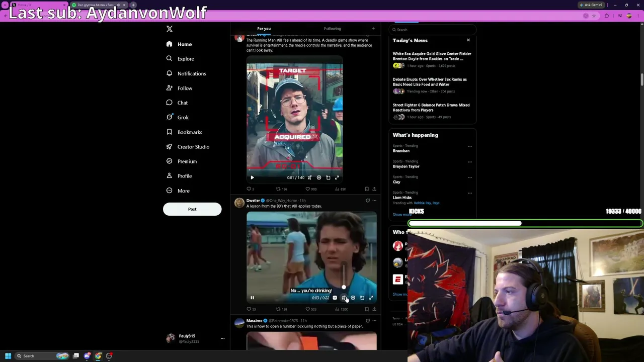This screenshot has width=644, height=362.
Task: Open more options for the Brayden Taylor trend
Action: (x=470, y=162)
